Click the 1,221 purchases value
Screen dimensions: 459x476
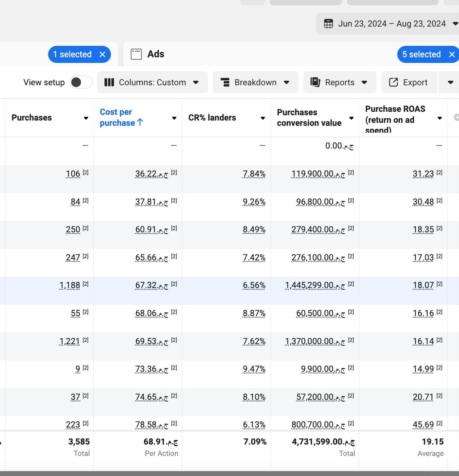(x=70, y=341)
